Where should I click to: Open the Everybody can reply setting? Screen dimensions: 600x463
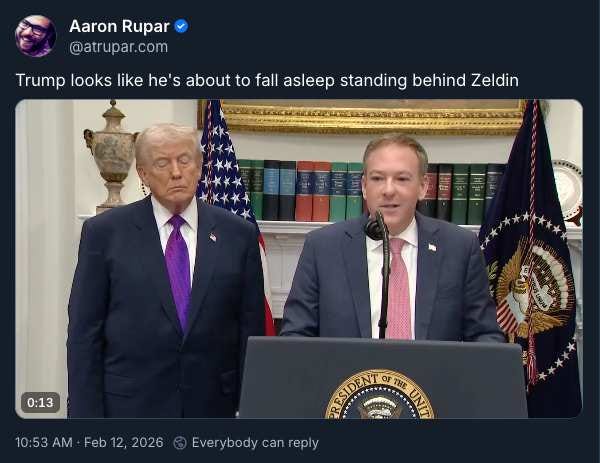[x=255, y=443]
